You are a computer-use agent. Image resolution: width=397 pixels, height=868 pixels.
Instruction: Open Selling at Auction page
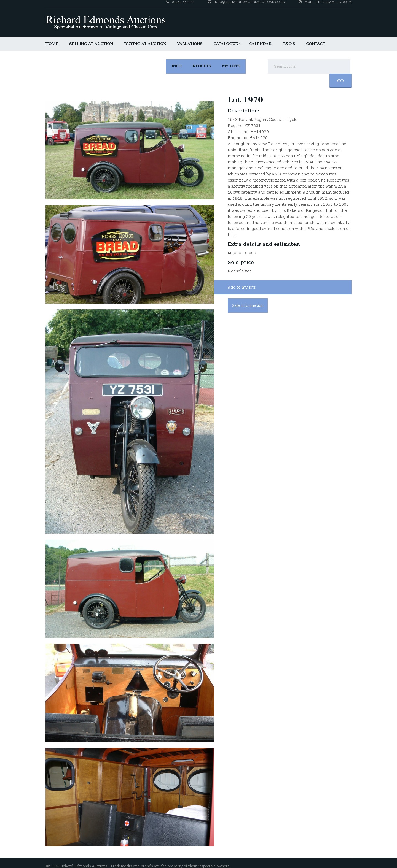click(x=91, y=44)
